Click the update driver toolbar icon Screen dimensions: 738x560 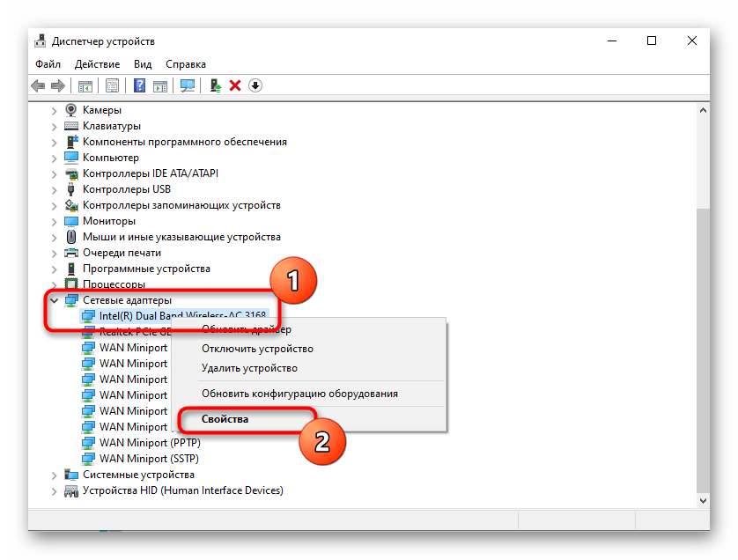tap(215, 85)
